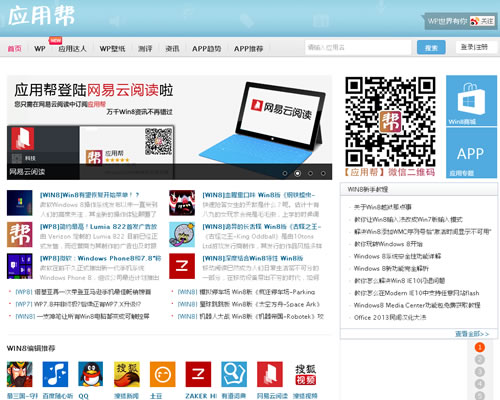Click the 帮 logo thumbnail of Lumia 822 article
The image size is (500, 400).
coord(20,234)
